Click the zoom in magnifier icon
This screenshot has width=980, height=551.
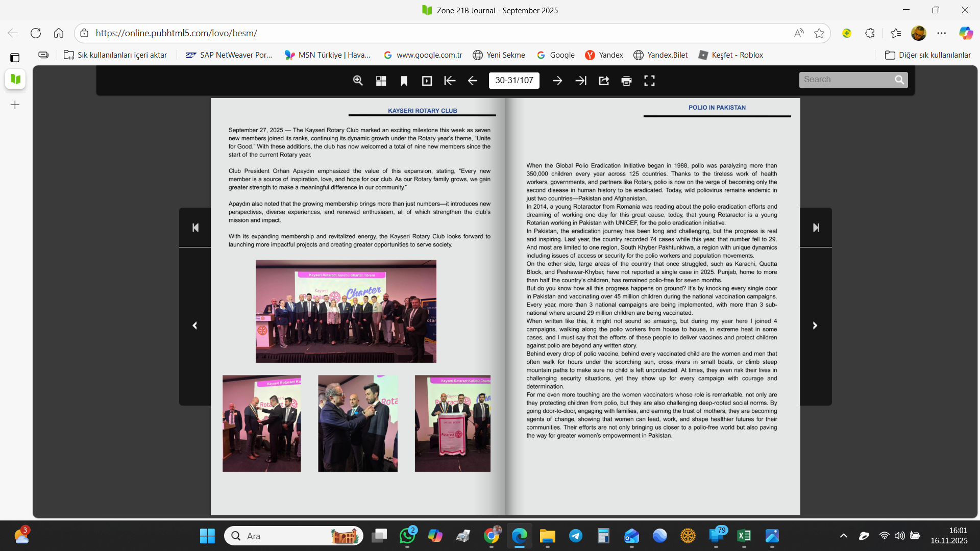coord(358,81)
